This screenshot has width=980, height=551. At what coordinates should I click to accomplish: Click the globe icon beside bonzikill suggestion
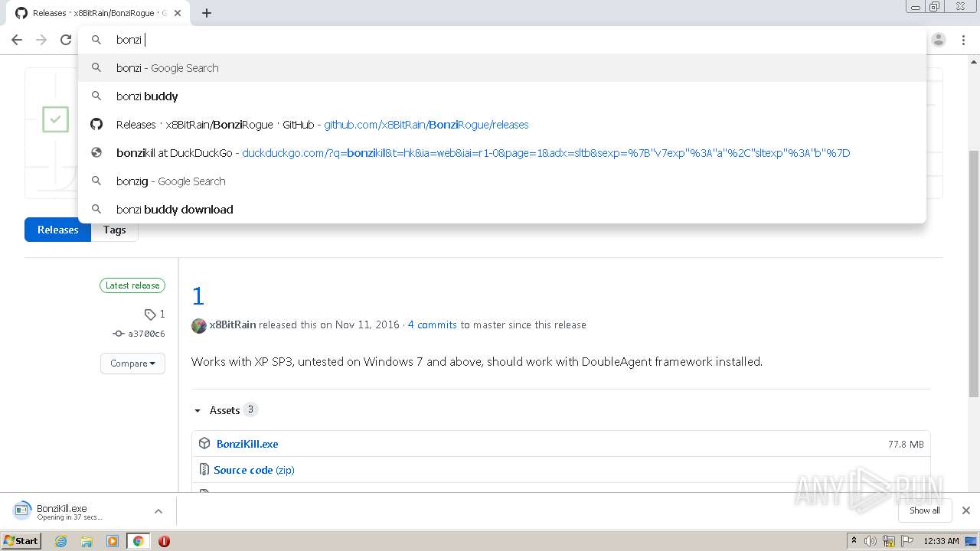96,153
